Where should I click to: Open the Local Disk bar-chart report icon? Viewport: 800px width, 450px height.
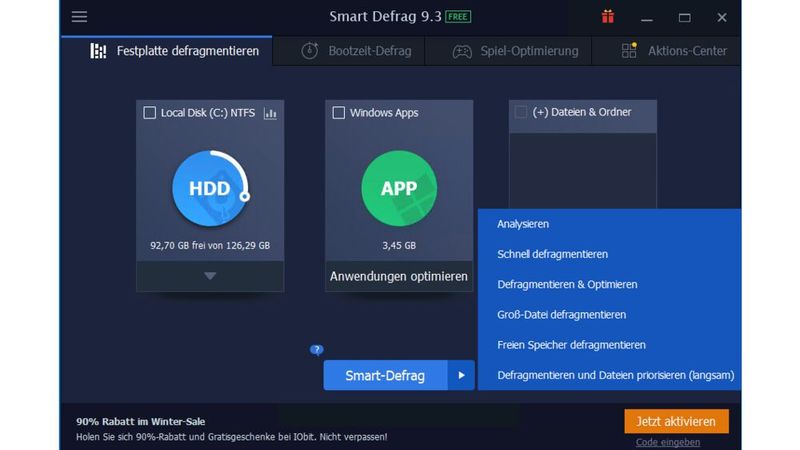270,113
